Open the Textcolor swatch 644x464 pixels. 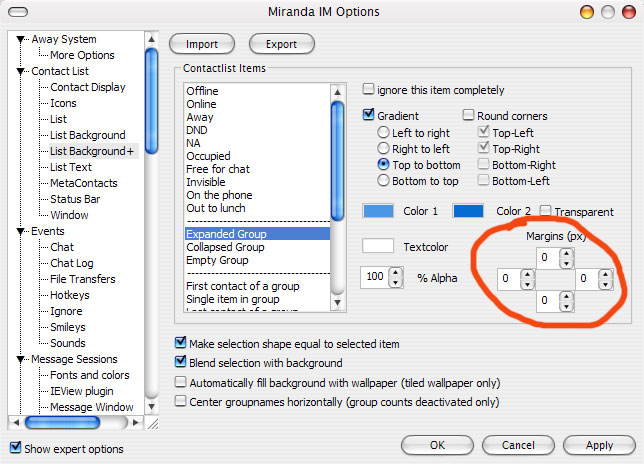(378, 246)
